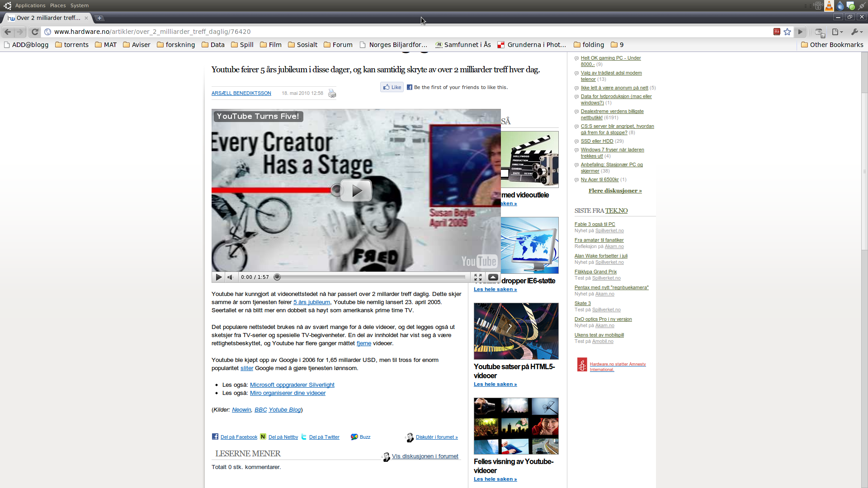This screenshot has width=868, height=488.
Task: Open the MAT bookmark folder
Action: [106, 45]
